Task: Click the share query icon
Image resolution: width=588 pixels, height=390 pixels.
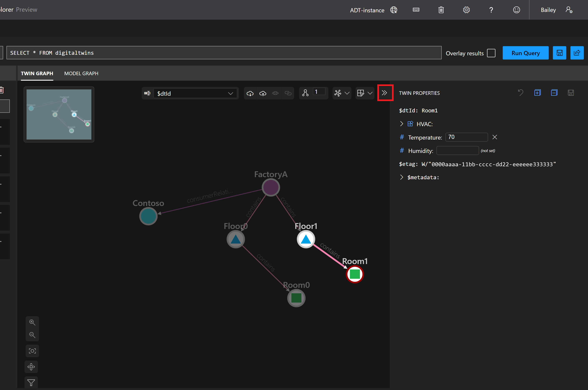Action: pos(577,53)
